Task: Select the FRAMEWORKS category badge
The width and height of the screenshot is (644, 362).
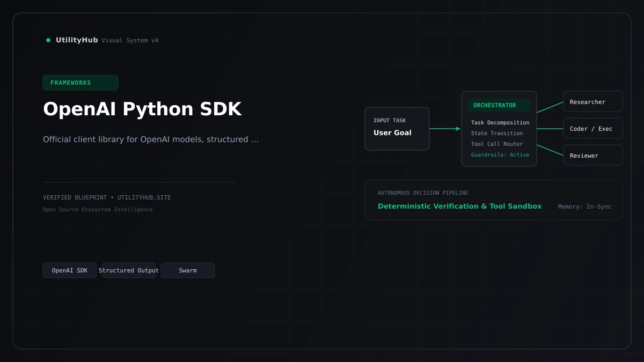Action: coord(80,83)
